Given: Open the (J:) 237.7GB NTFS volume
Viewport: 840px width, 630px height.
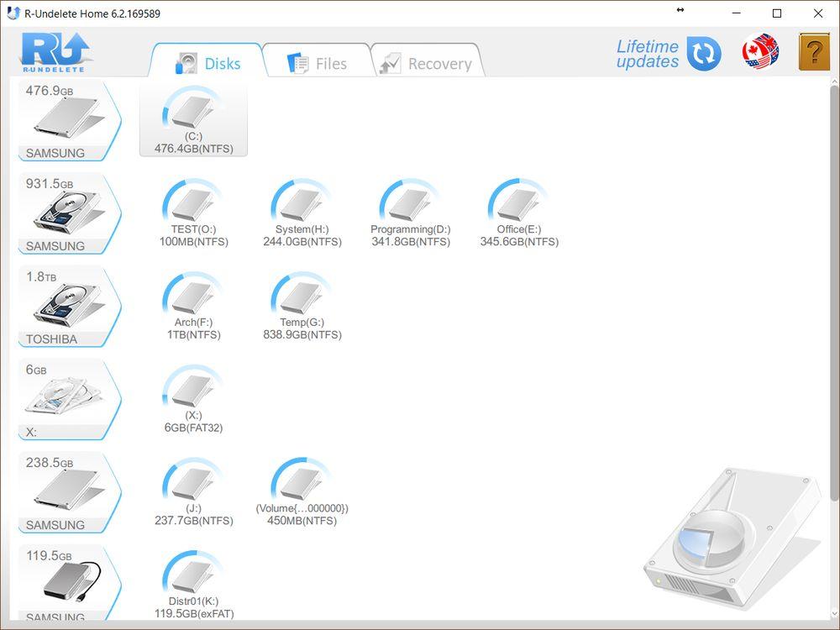Looking at the screenshot, I should point(193,492).
